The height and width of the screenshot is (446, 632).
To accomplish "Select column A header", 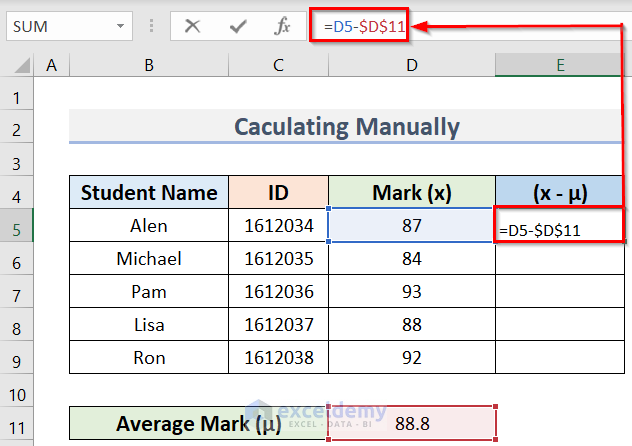I will pyautogui.click(x=51, y=66).
